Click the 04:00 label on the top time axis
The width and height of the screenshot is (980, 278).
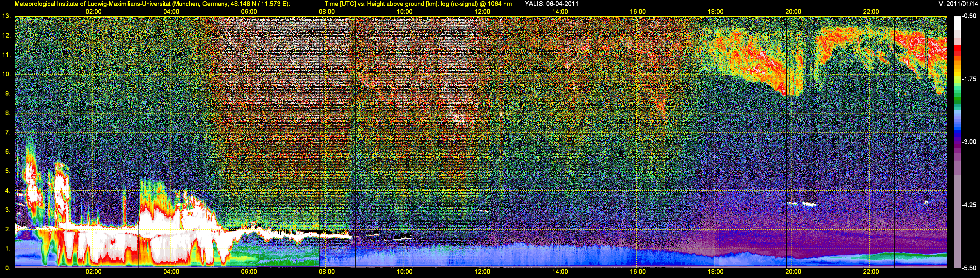click(x=171, y=12)
